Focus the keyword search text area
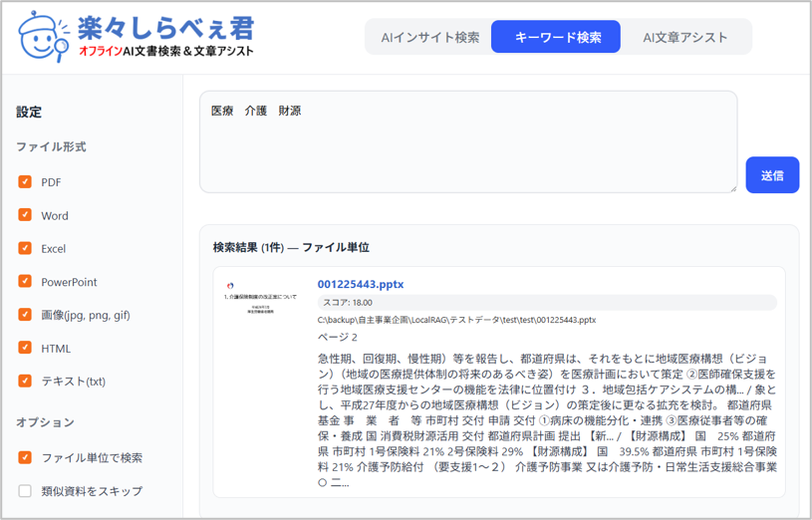The image size is (812, 520). pos(468,141)
